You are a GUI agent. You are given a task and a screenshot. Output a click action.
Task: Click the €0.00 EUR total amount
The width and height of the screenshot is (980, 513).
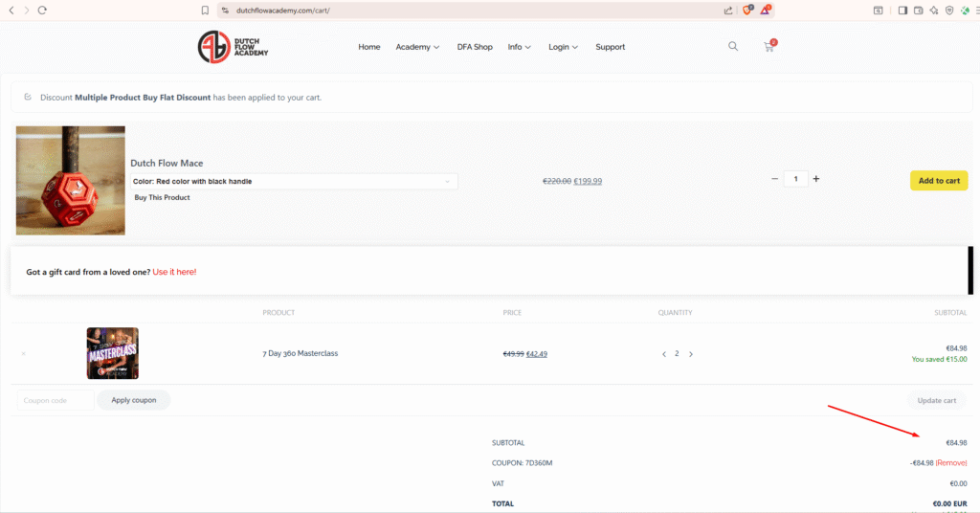[950, 503]
